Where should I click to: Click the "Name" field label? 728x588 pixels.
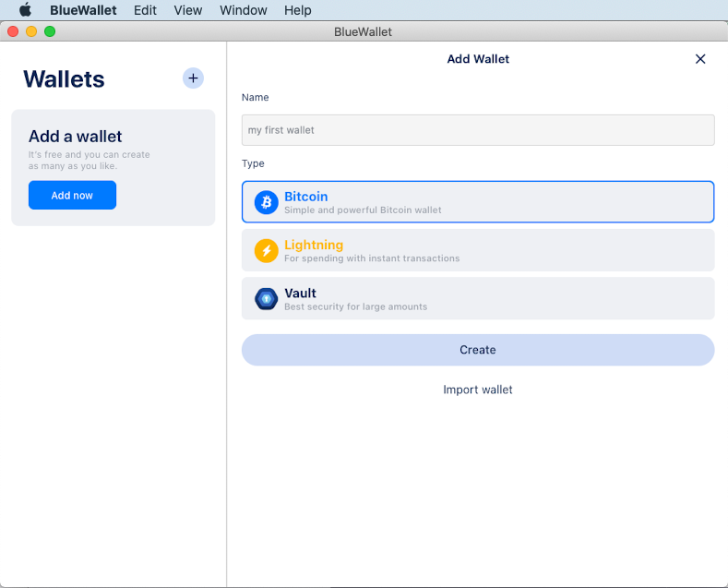[x=255, y=98]
